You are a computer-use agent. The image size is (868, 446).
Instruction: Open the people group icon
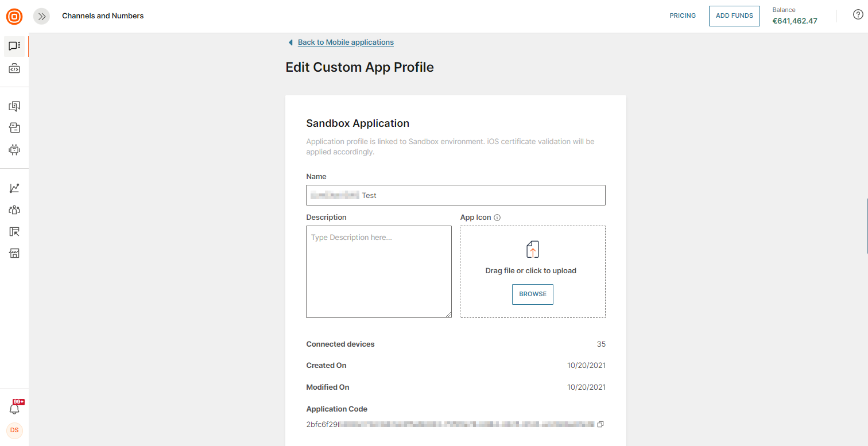(x=14, y=210)
